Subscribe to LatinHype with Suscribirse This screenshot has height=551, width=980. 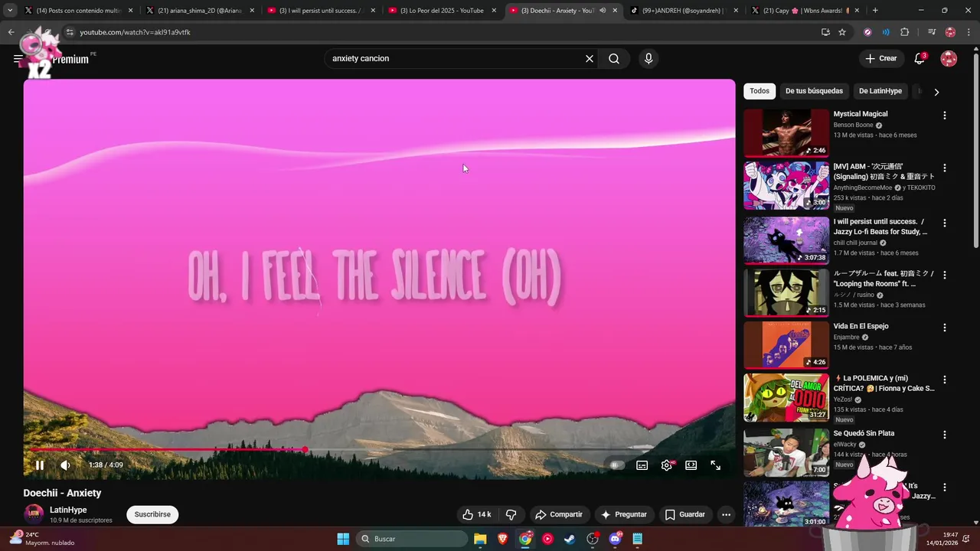pyautogui.click(x=152, y=514)
